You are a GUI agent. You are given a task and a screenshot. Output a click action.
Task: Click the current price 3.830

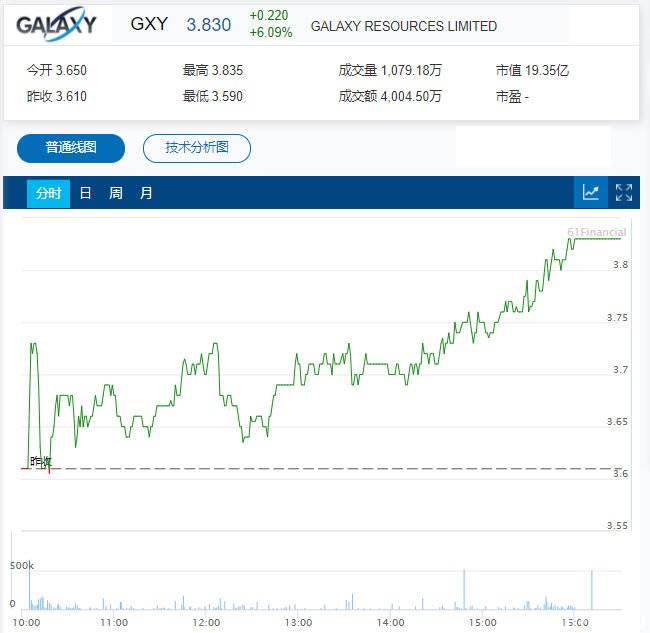tap(209, 25)
